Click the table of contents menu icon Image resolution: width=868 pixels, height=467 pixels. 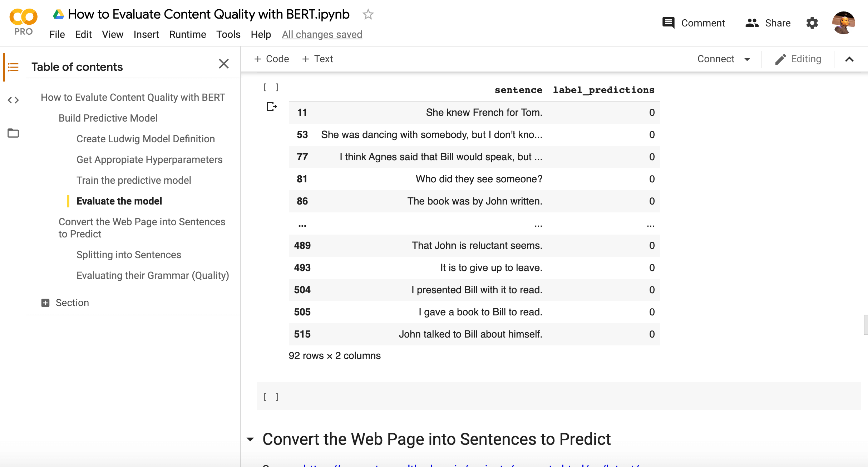click(x=13, y=67)
